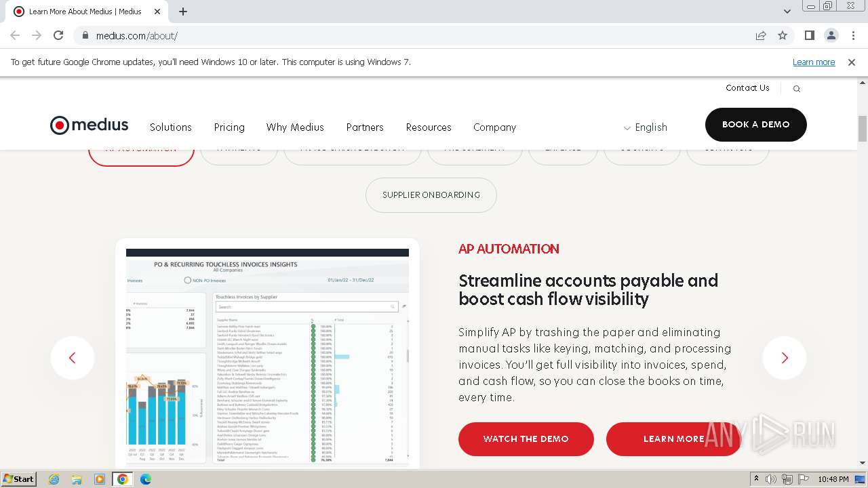Click the volume tray icon
868x488 pixels.
771,479
